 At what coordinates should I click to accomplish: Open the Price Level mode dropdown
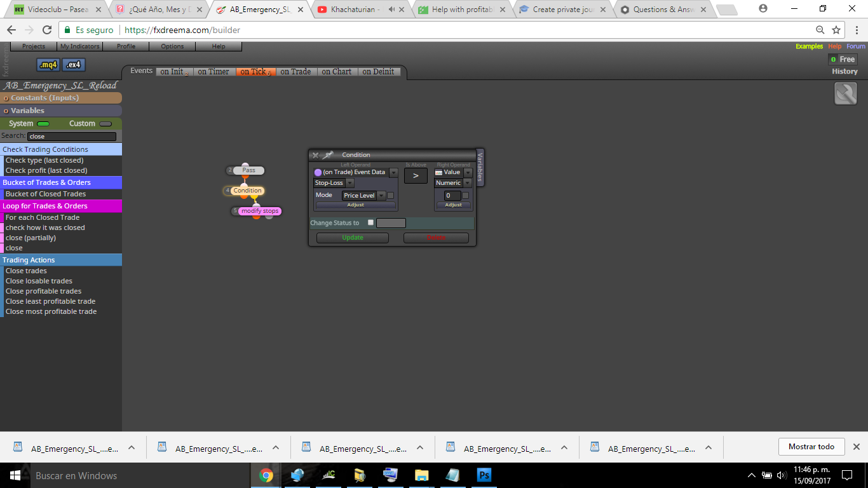click(x=381, y=196)
